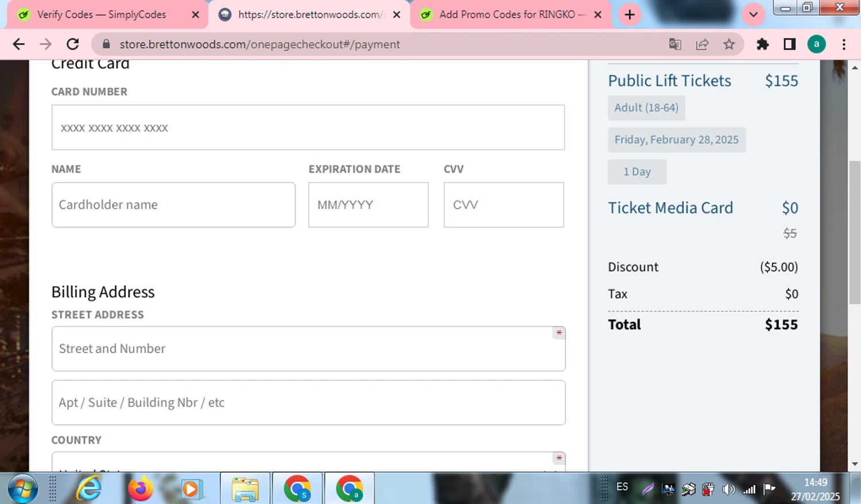Viewport: 861px width, 504px height.
Task: Click the Cardholder name field
Action: 173,205
